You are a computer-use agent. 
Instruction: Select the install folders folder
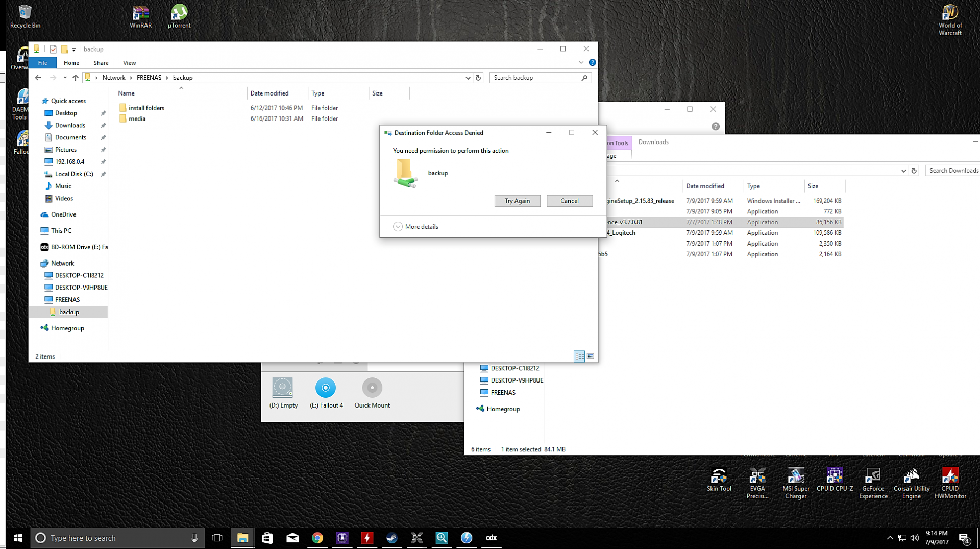(146, 108)
